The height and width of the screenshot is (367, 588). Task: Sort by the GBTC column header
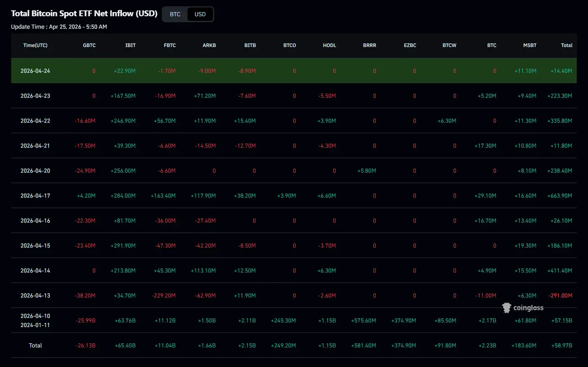(x=89, y=45)
